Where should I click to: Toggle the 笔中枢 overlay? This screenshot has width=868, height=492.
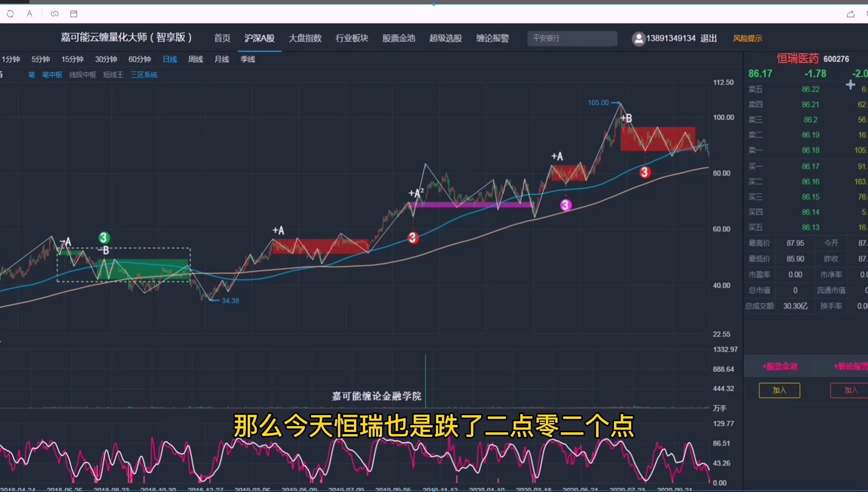tap(52, 75)
